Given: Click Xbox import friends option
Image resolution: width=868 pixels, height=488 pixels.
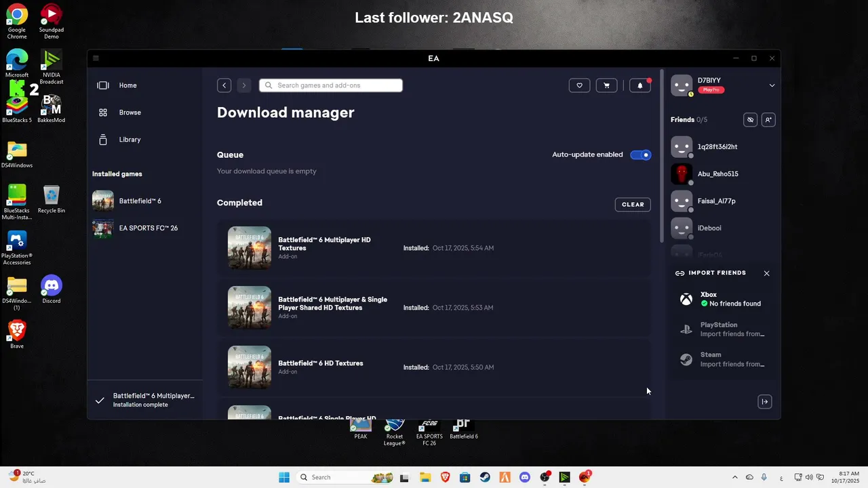Looking at the screenshot, I should point(722,299).
